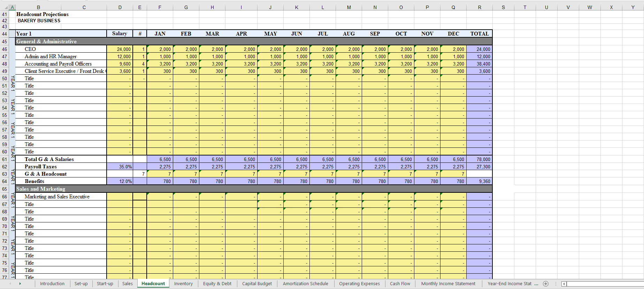Open the Cash Flow sheet tab
This screenshot has width=644, height=289.
(x=400, y=284)
